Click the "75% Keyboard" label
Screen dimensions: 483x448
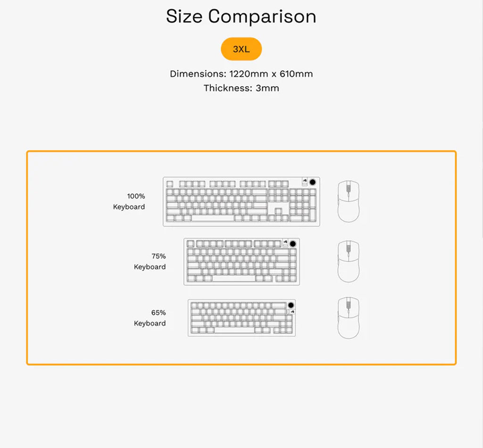[x=150, y=261]
